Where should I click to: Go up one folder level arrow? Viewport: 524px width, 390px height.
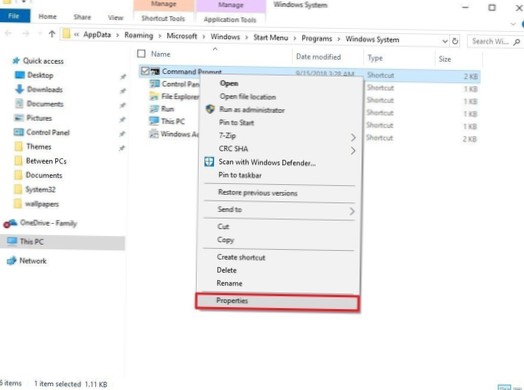52,34
